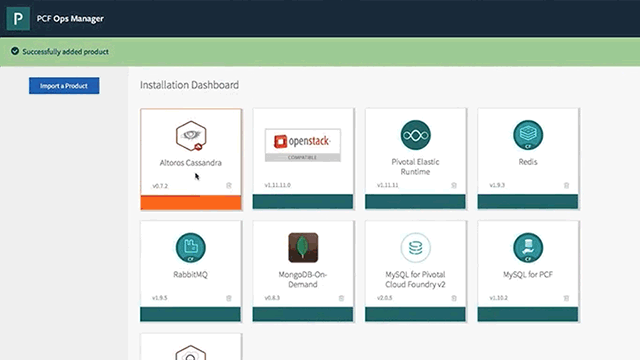Click the PCF Ops Manager logo icon
640x360 pixels.
(18, 18)
